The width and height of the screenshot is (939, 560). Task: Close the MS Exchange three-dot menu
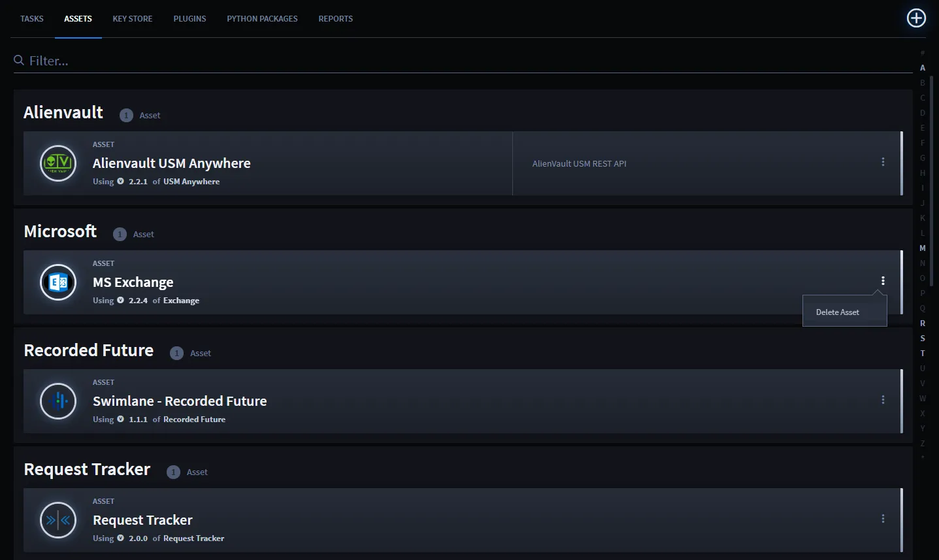883,281
